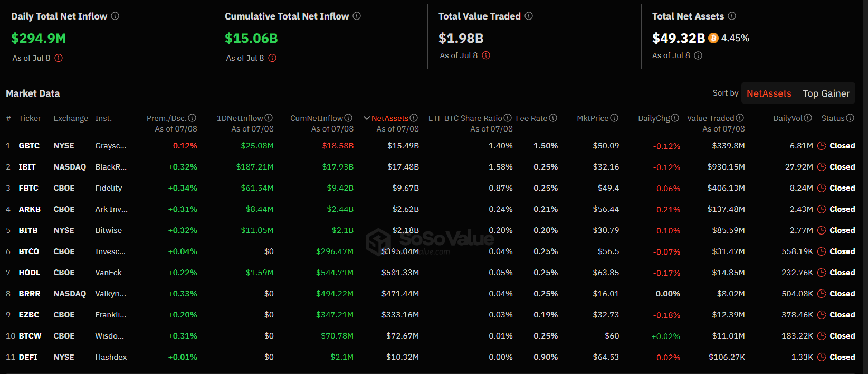
Task: Open the BTCO ticker link
Action: tap(29, 251)
